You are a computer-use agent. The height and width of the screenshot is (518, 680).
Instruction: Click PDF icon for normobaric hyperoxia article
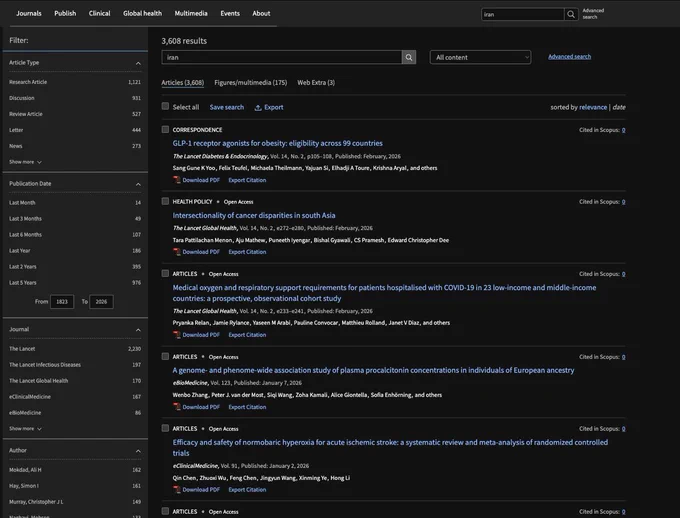177,489
